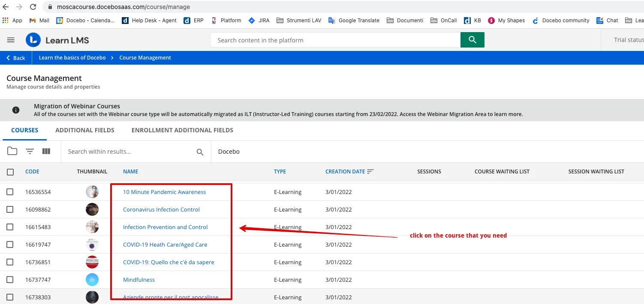Tick the checkbox beside the Mindfulness course

pyautogui.click(x=10, y=279)
